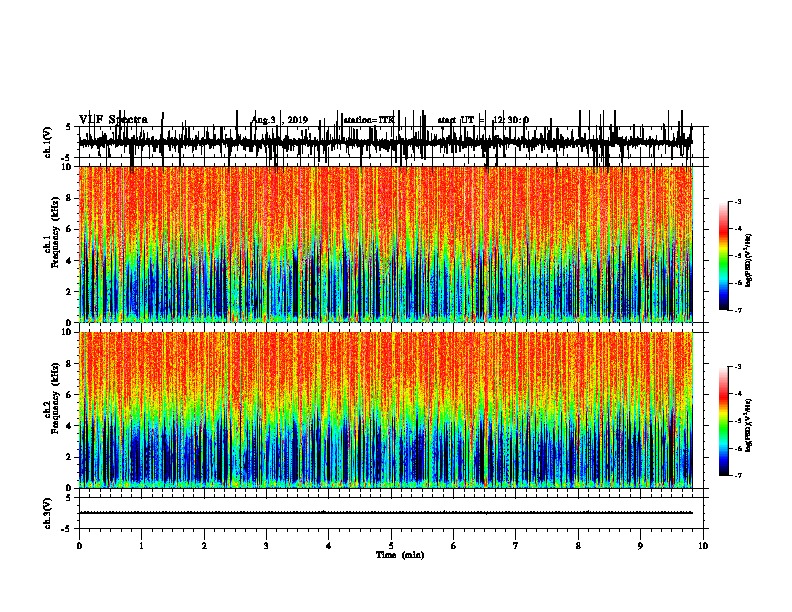Click time axis tick label "0"
Viewport: 792px width, 612px height.
click(x=79, y=546)
